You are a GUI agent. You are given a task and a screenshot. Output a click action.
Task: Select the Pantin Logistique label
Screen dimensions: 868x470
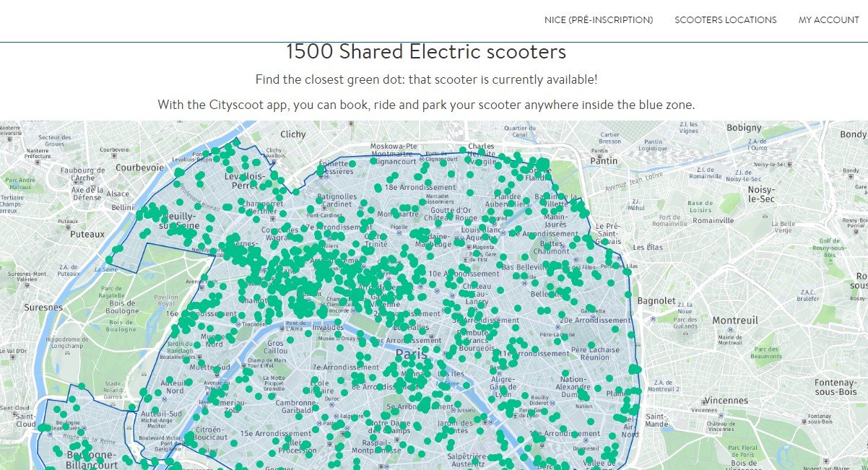tap(652, 144)
